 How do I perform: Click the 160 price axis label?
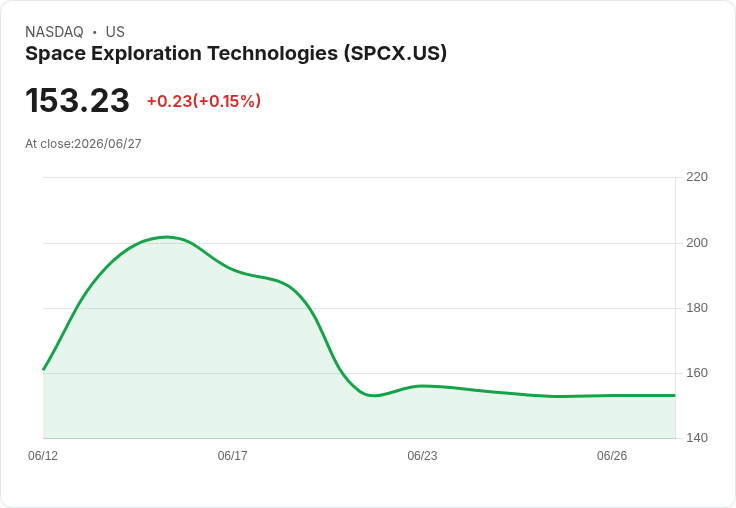click(697, 373)
